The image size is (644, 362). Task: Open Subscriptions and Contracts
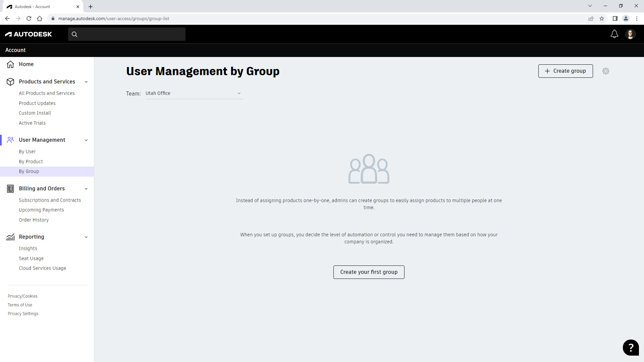click(50, 200)
